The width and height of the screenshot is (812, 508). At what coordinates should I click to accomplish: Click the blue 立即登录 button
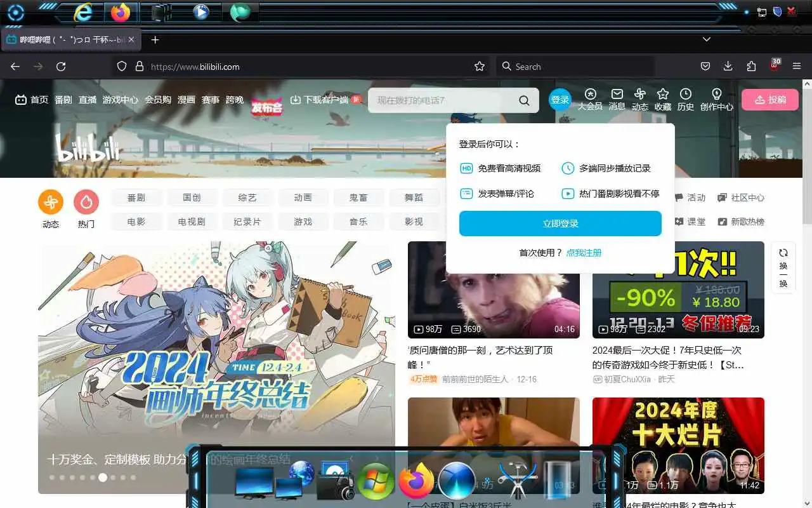560,224
